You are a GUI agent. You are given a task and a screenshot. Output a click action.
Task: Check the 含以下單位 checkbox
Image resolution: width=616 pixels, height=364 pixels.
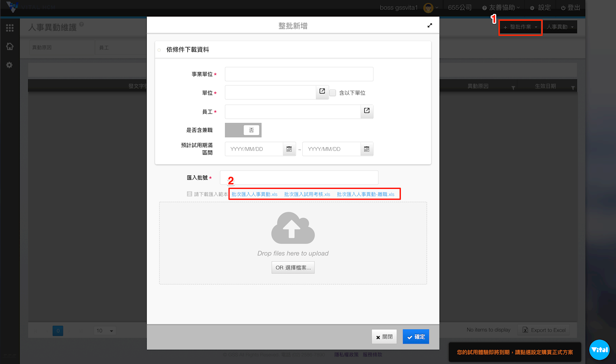pyautogui.click(x=333, y=93)
